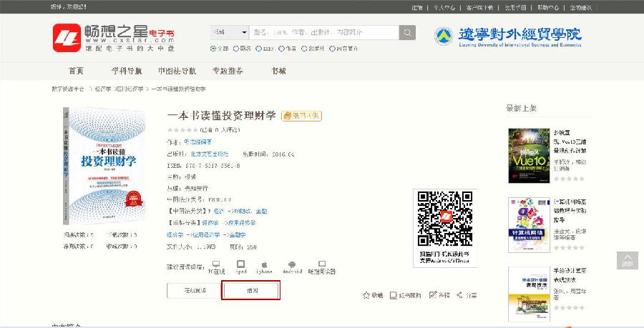
Task: Click the ISBN number text
Action: point(213,166)
